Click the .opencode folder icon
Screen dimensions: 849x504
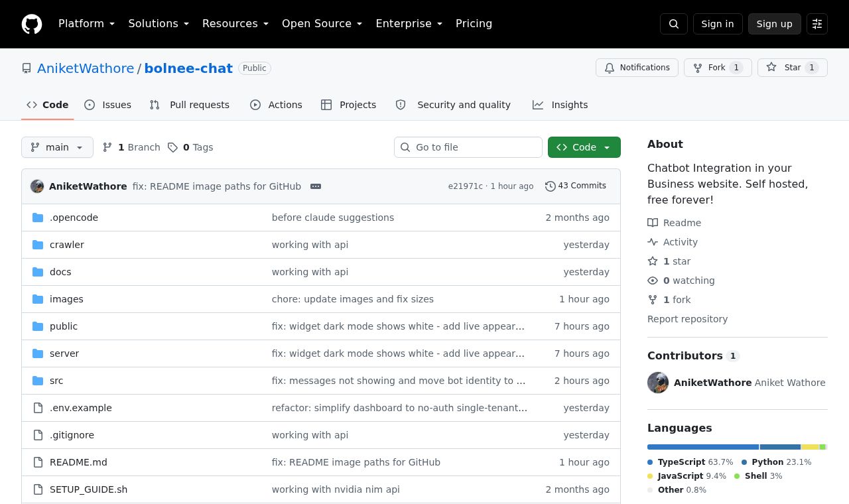[x=38, y=218]
